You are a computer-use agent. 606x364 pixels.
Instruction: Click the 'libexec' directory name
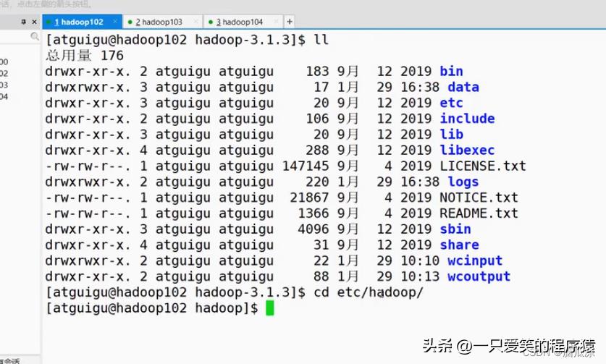coord(467,151)
